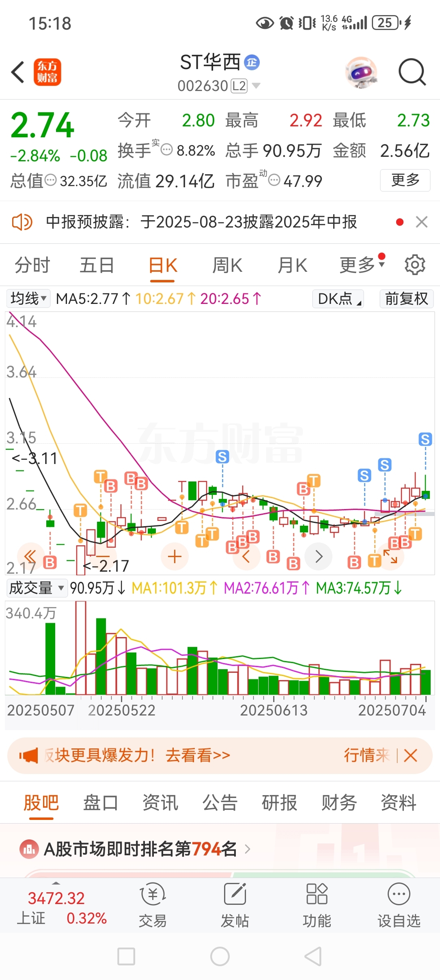Tap the megaphone promo icon
The width and height of the screenshot is (440, 980).
(28, 756)
